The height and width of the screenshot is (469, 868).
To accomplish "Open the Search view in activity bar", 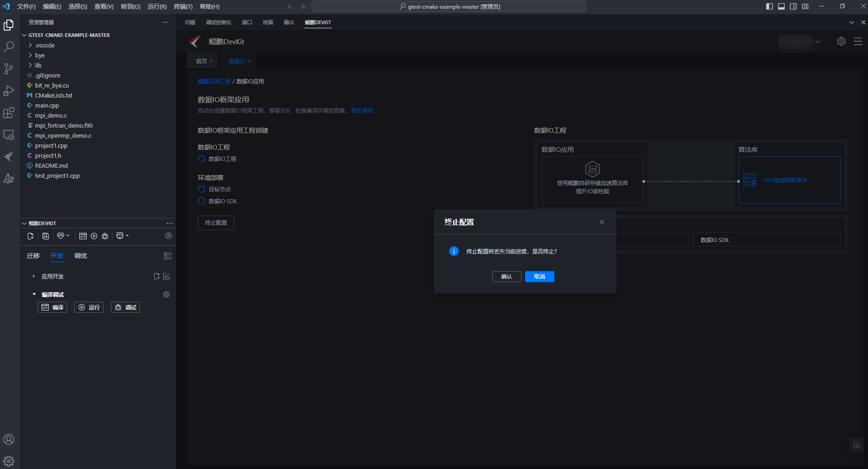I will click(9, 47).
